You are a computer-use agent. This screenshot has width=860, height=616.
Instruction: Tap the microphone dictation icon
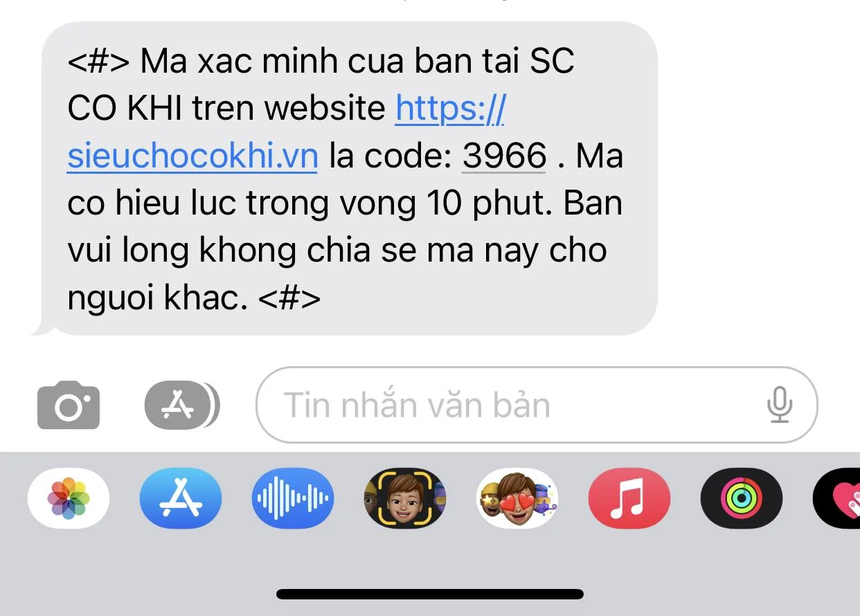click(780, 405)
